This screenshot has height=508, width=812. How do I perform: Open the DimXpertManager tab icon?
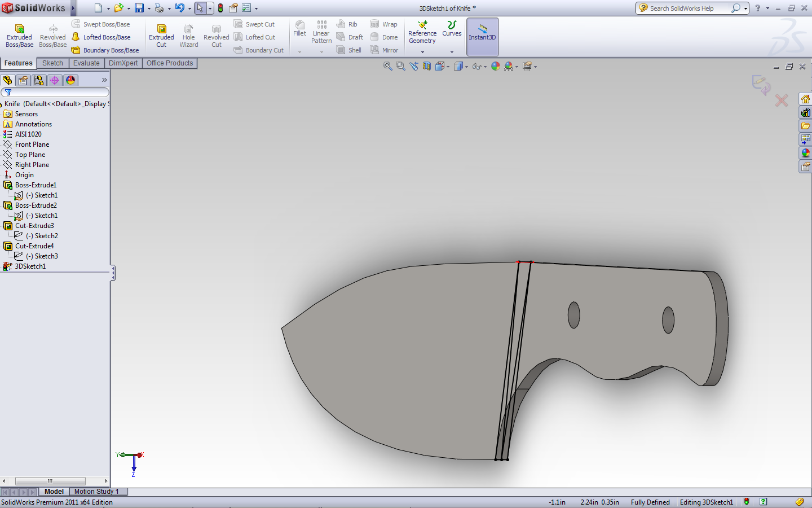pyautogui.click(x=55, y=80)
